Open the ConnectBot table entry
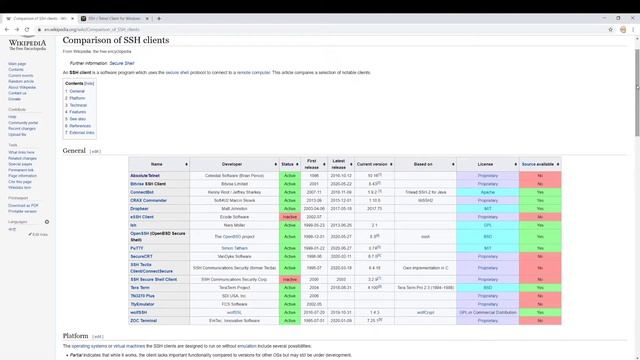 pyautogui.click(x=142, y=192)
